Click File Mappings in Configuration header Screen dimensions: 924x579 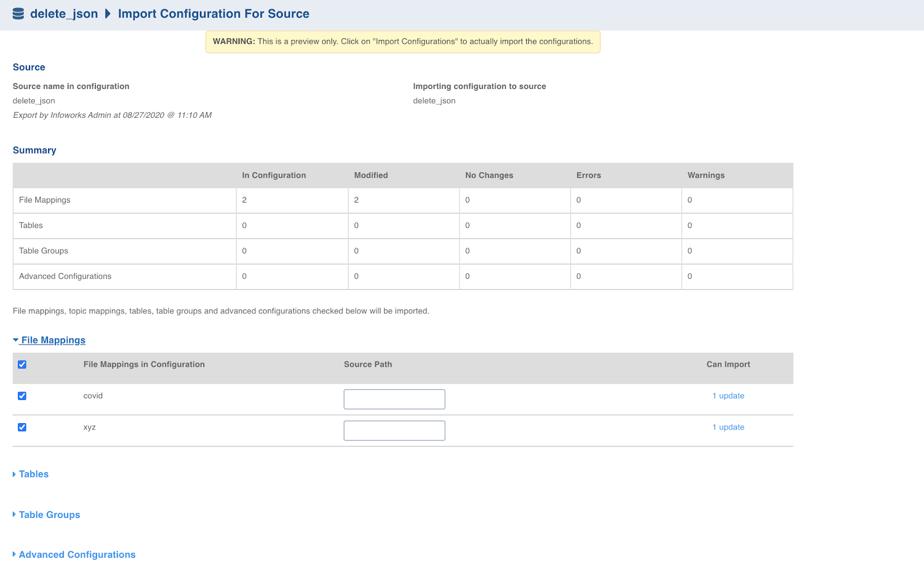tap(144, 364)
